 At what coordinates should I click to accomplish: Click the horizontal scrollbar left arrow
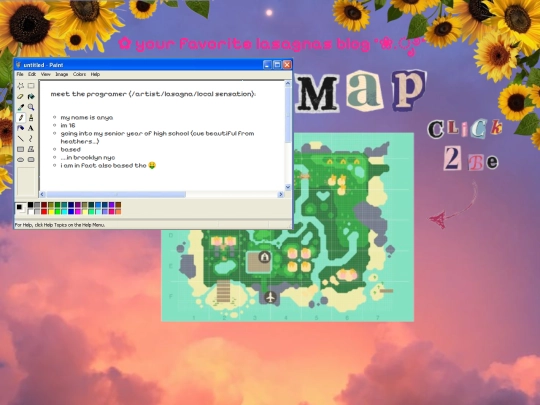[x=42, y=195]
